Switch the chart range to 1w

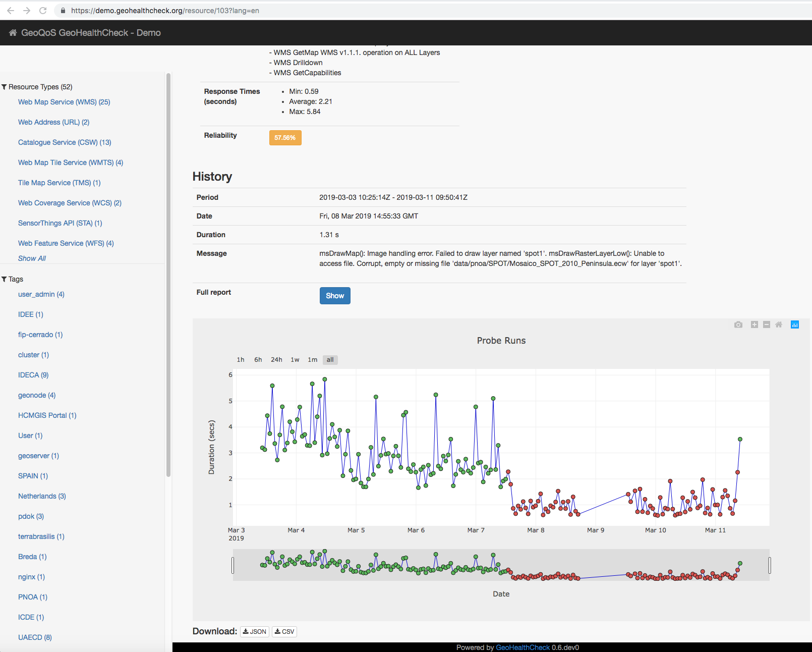295,360
